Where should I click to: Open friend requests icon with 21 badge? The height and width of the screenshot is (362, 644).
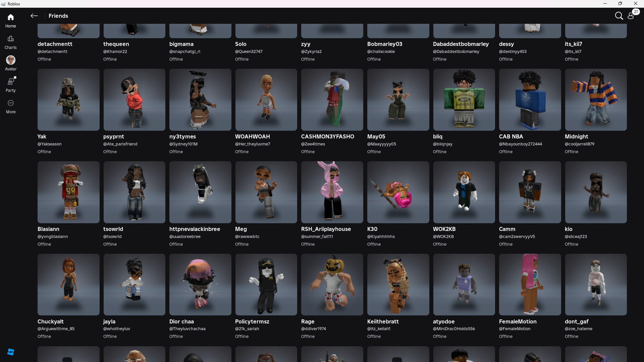(x=631, y=16)
